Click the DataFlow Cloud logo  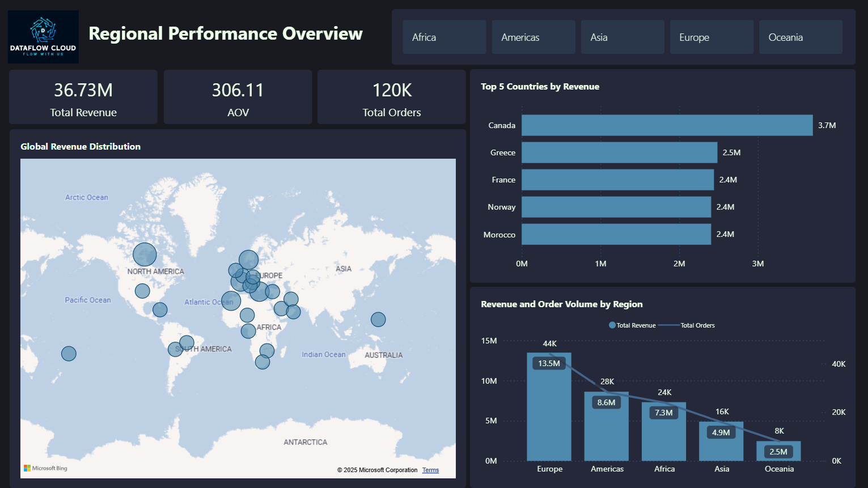click(x=43, y=36)
